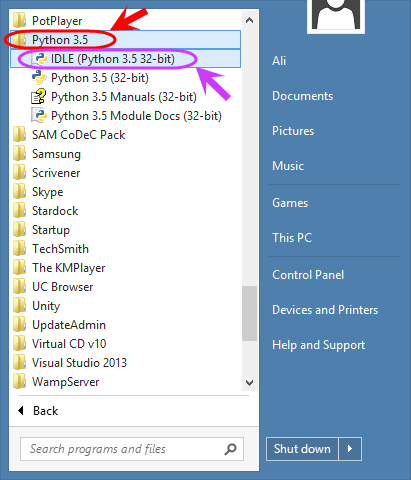This screenshot has height=480, width=411.
Task: Click the Virtual CD v10 folder icon
Action: (x=19, y=344)
